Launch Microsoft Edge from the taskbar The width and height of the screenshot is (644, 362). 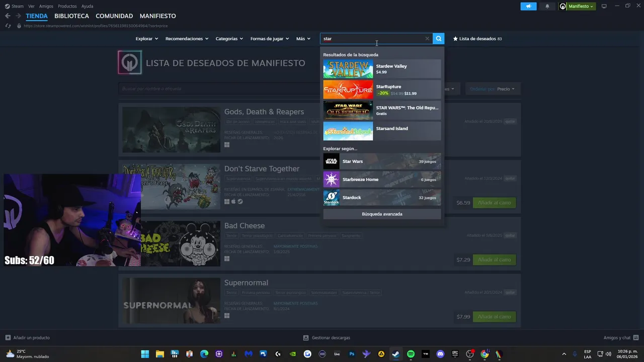tap(204, 354)
